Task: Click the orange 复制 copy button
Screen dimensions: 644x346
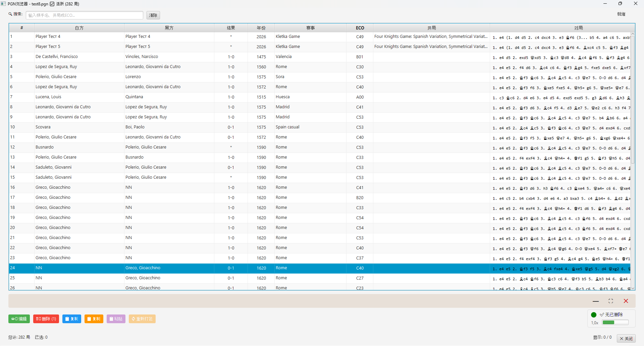Action: coord(94,319)
